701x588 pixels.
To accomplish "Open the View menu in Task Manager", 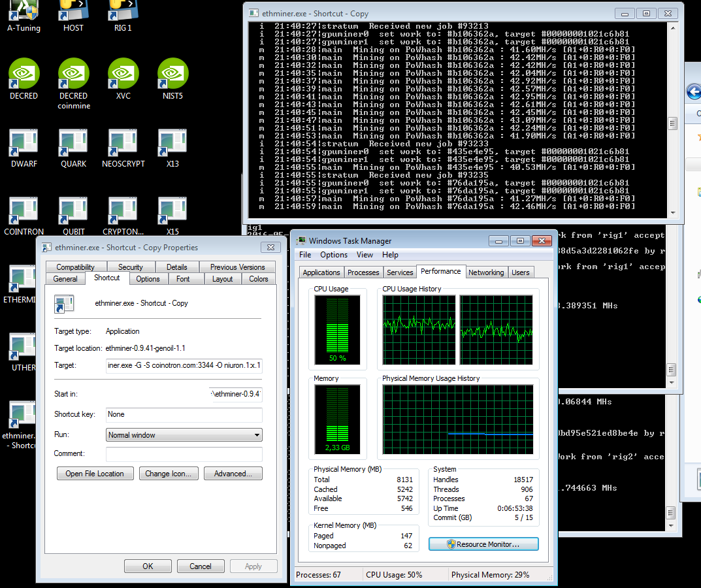I will pos(365,255).
